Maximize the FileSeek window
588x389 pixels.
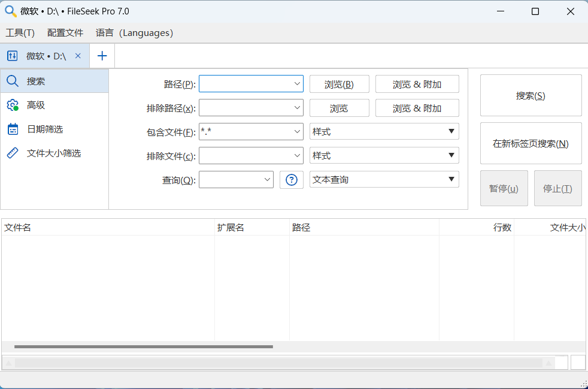tap(535, 11)
